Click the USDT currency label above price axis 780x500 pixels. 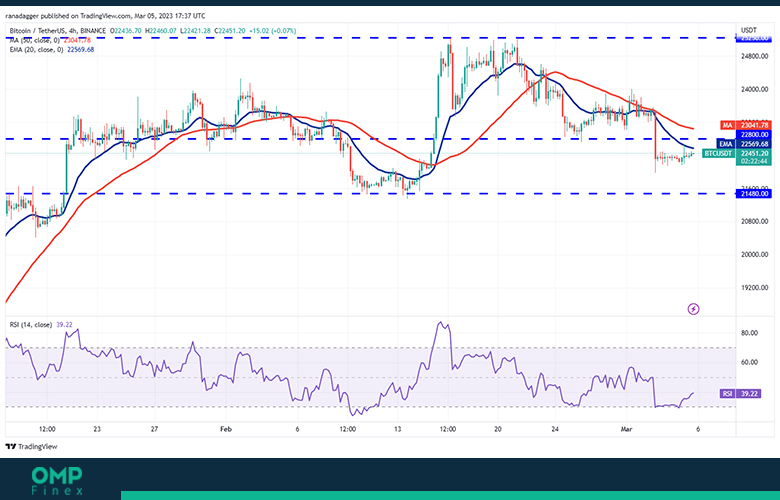pyautogui.click(x=749, y=30)
